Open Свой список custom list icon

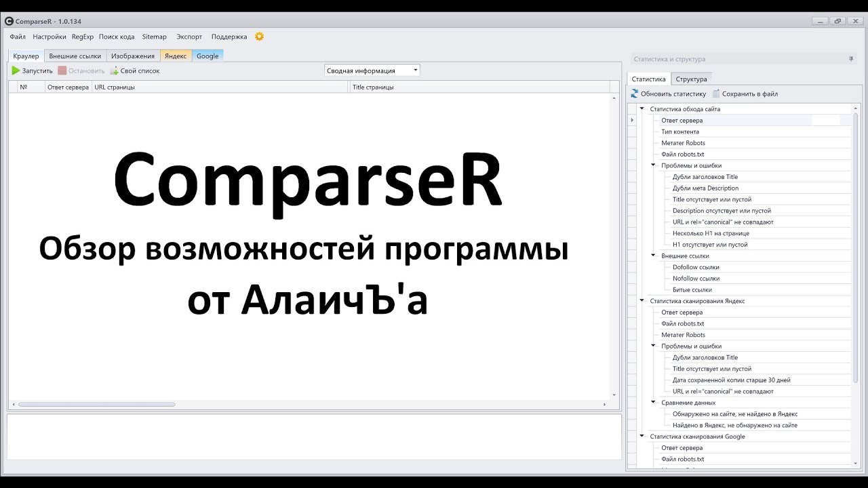tap(114, 70)
